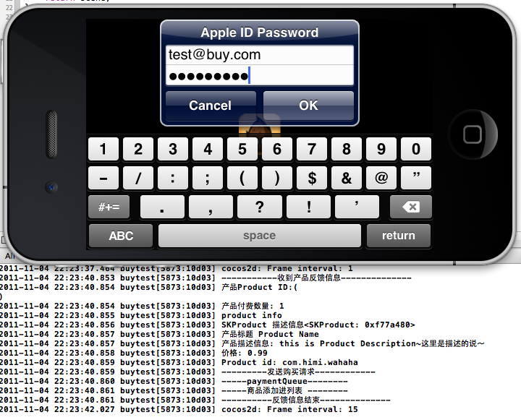The image size is (521, 420).
Task: Click log line 'this is Product Description'
Action: click(347, 343)
